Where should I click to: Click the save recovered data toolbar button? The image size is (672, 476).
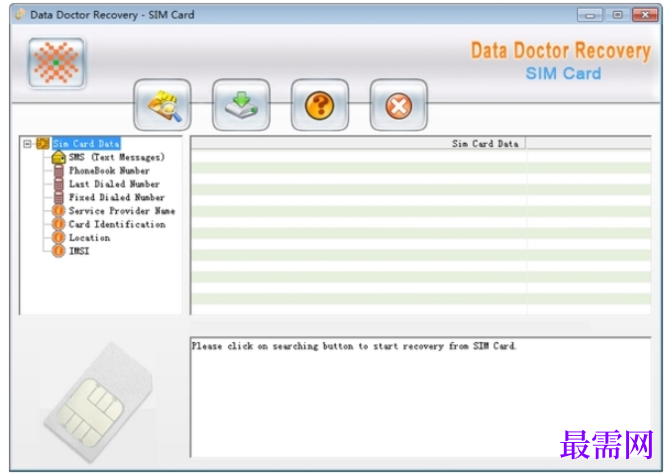pos(241,105)
